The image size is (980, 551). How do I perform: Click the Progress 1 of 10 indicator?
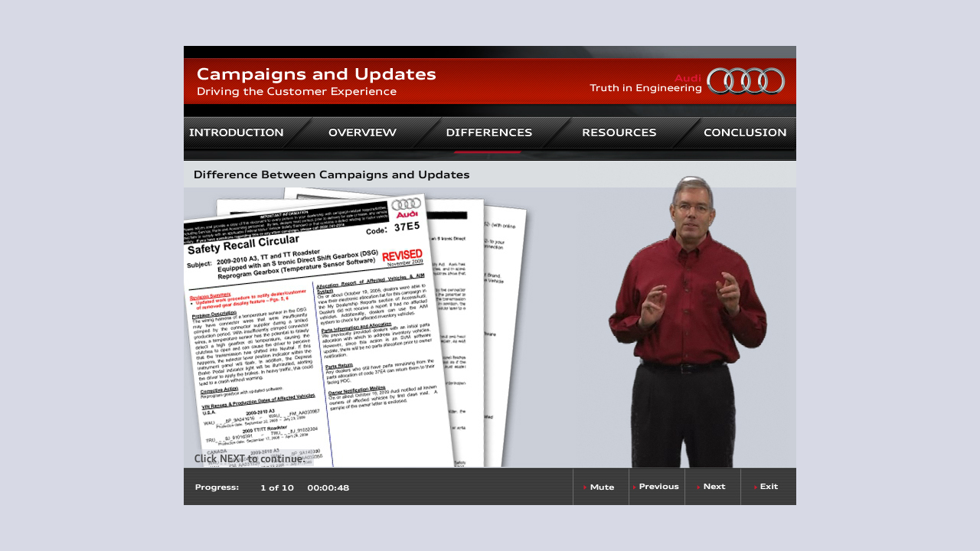276,487
